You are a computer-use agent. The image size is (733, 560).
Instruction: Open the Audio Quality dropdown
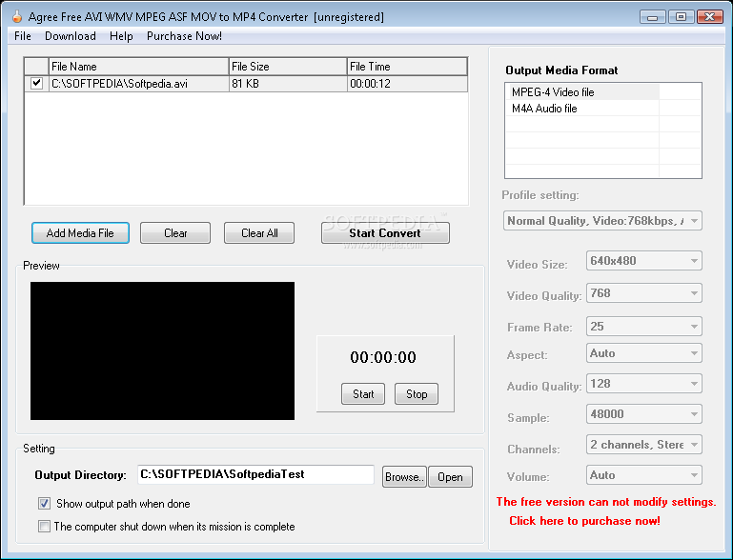(x=644, y=384)
